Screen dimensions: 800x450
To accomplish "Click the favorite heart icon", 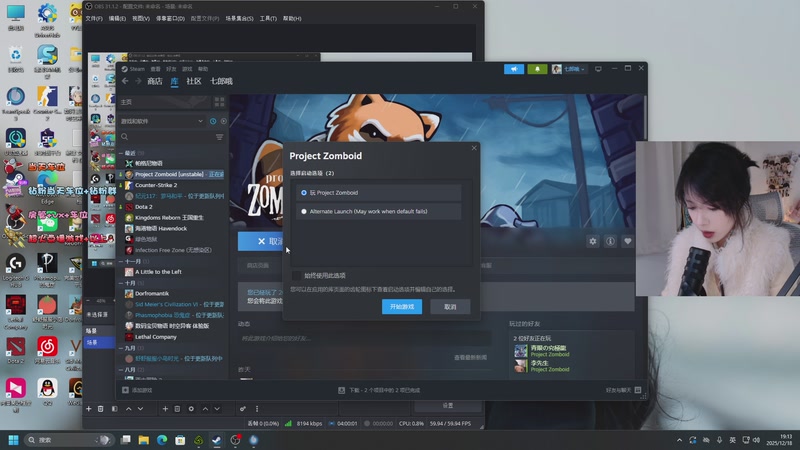I will click(x=628, y=241).
